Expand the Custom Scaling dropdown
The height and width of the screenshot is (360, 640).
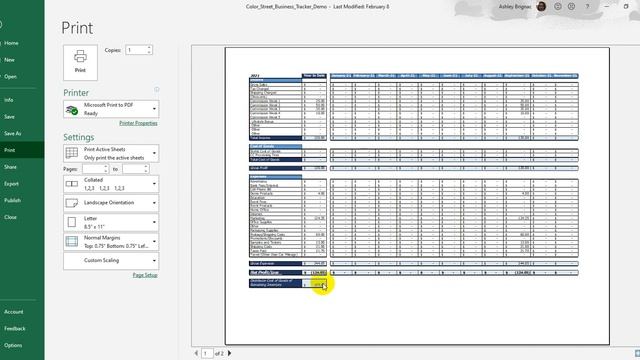tap(111, 260)
